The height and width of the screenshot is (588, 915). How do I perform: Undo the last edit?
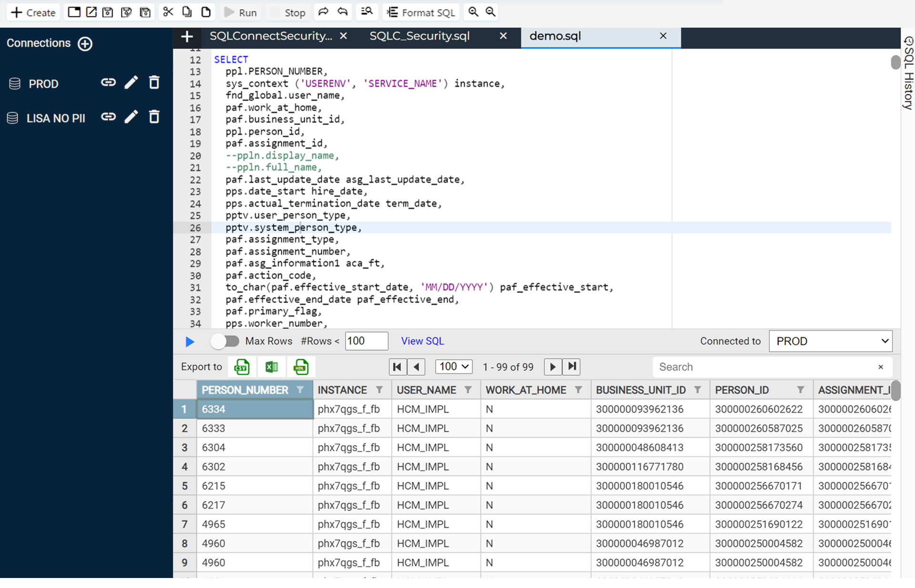(x=342, y=11)
